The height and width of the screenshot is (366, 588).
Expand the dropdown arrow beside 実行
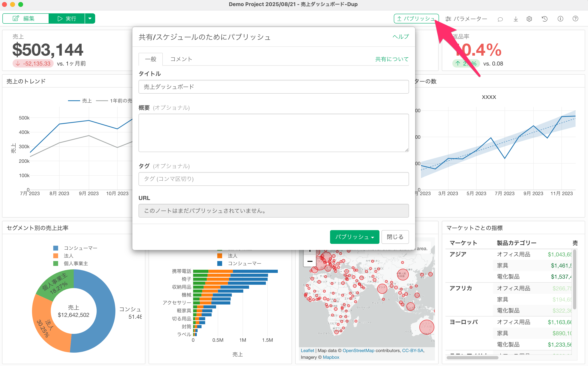pyautogui.click(x=90, y=19)
